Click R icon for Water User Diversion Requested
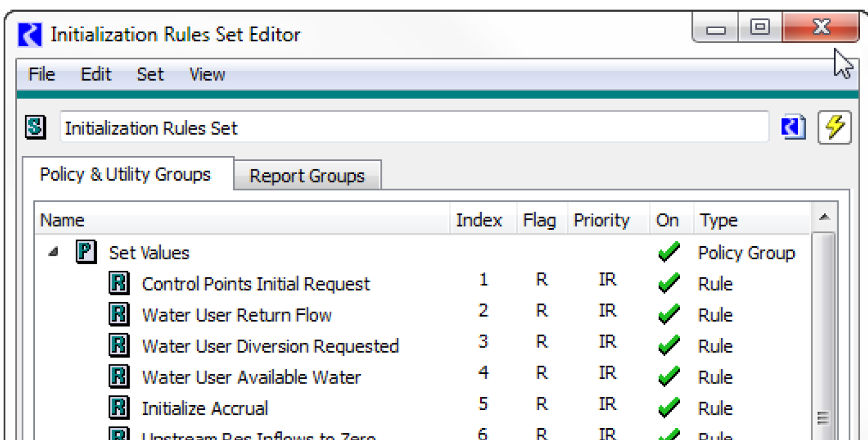The image size is (868, 440). pyautogui.click(x=119, y=346)
